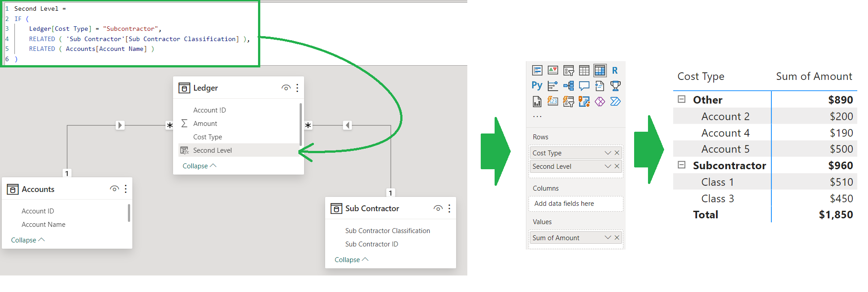Screen dimensions: 868x292
Task: Collapse the Sub Contractor table card
Action: (351, 259)
